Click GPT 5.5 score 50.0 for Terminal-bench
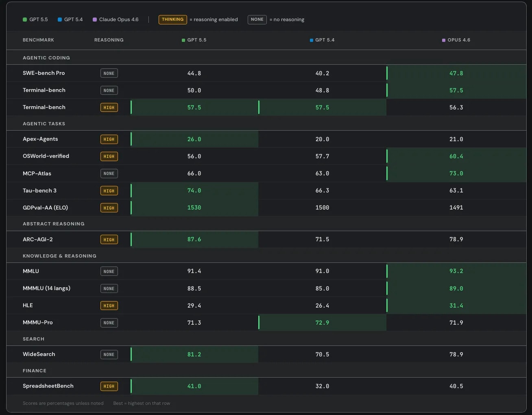Image resolution: width=532 pixels, height=415 pixels. pyautogui.click(x=194, y=90)
